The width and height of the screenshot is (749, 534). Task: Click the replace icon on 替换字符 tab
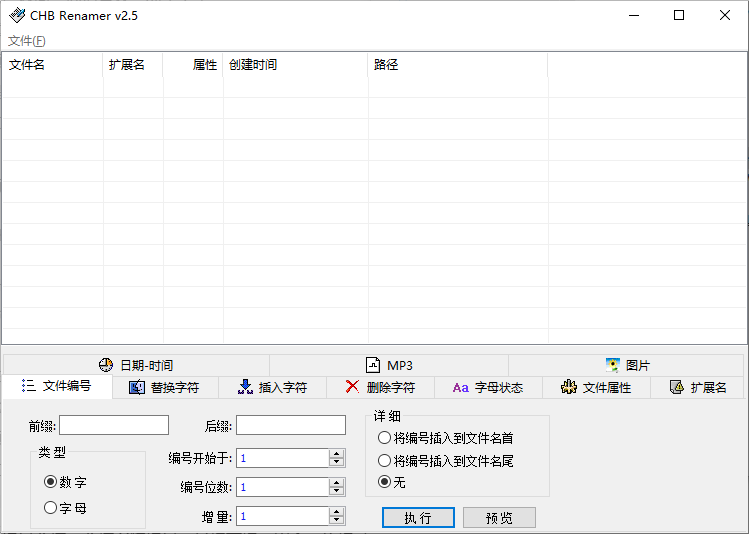click(x=137, y=387)
